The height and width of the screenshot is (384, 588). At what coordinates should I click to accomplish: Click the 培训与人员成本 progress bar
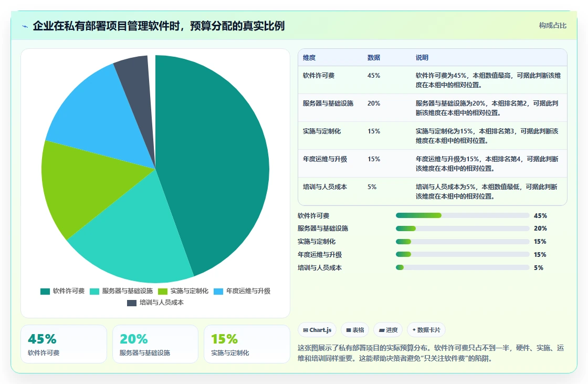click(463, 267)
